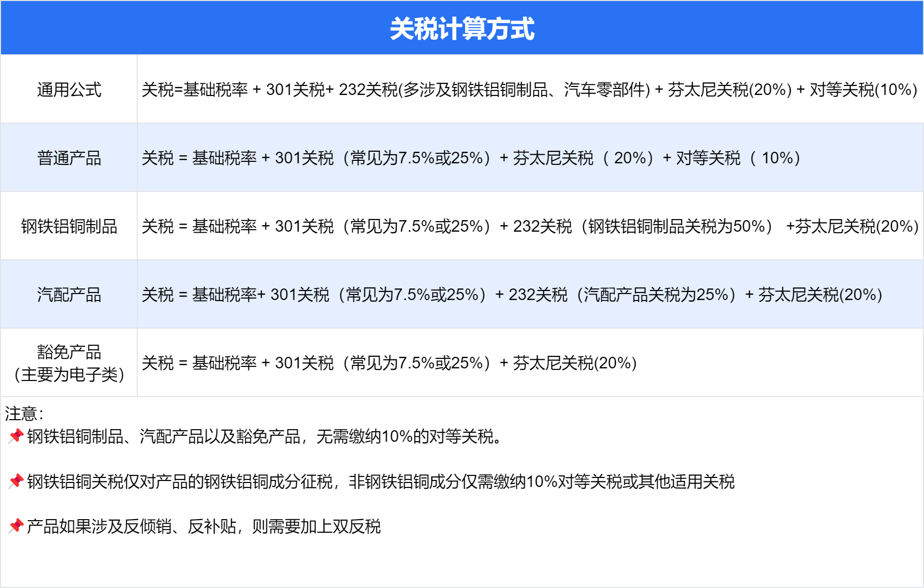Click the pushpin icon before 产品如果涉及反倾销
Image resolution: width=924 pixels, height=588 pixels.
(16, 526)
